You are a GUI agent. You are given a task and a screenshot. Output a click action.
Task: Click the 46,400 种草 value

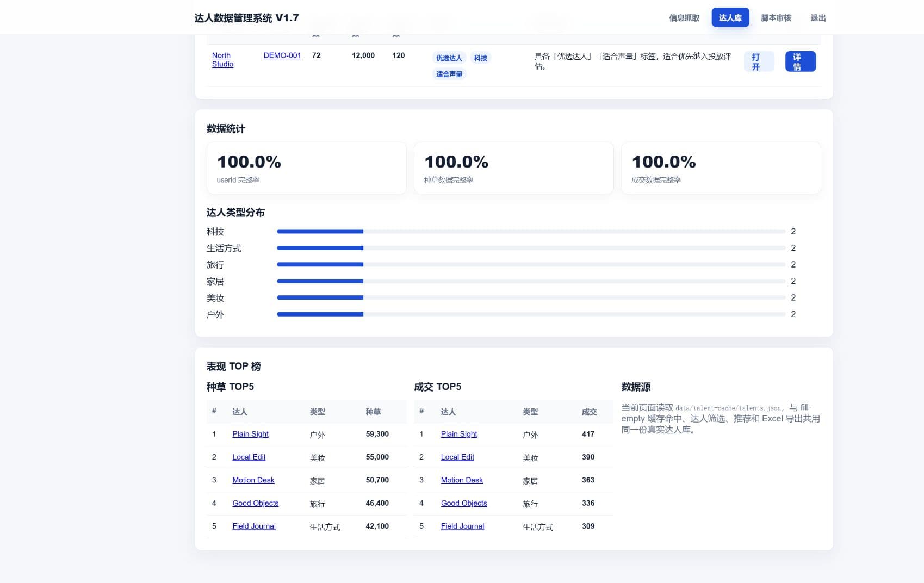click(x=377, y=503)
